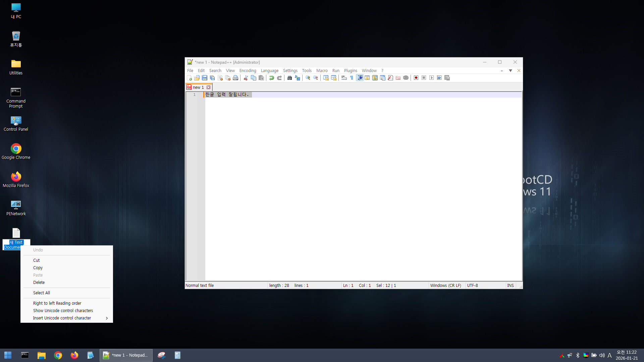Click the Zoom In magnifier icon
Screen dimensions: 644x362
308,78
